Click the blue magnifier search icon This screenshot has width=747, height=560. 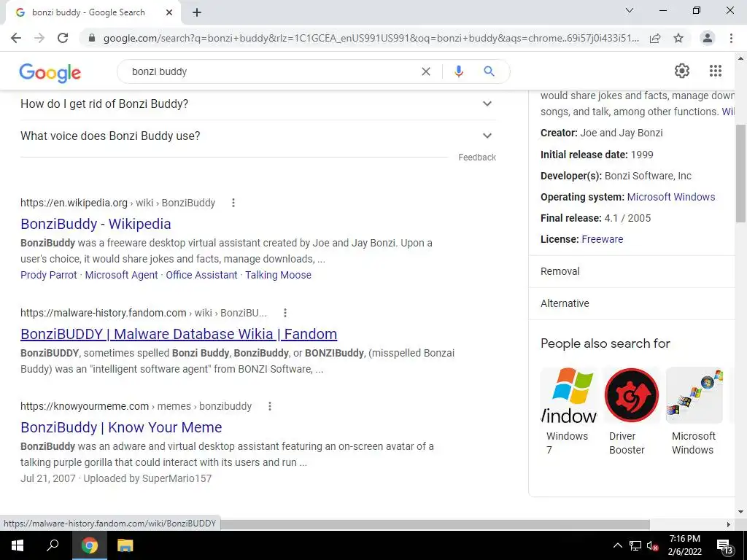[489, 71]
